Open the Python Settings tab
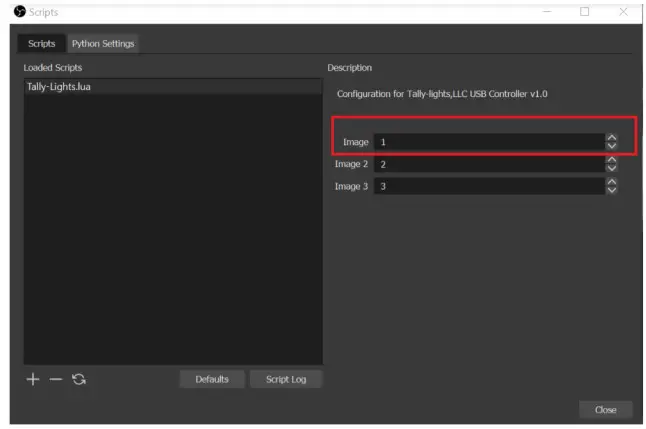 (103, 44)
